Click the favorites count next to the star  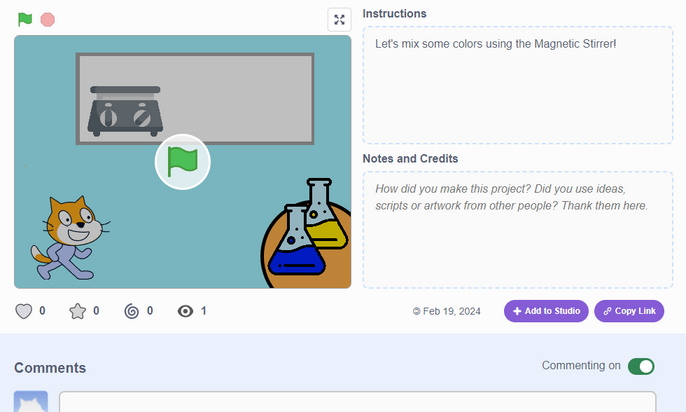pos(96,311)
